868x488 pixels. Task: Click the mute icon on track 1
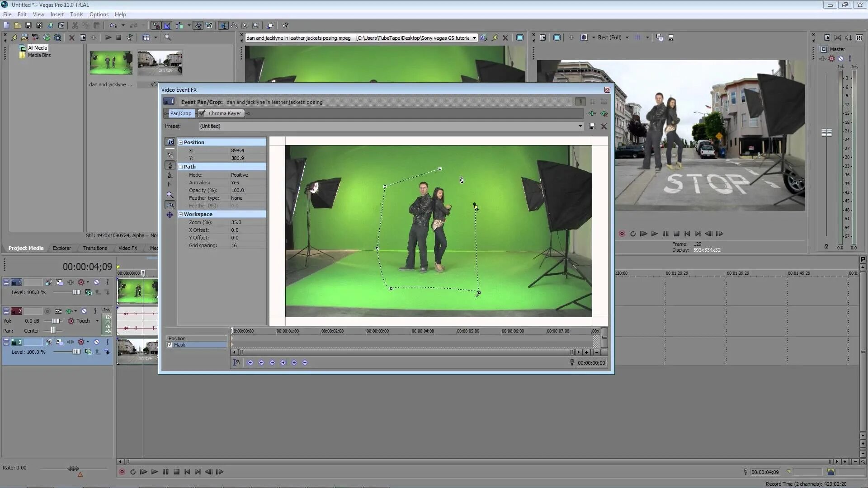click(x=96, y=282)
